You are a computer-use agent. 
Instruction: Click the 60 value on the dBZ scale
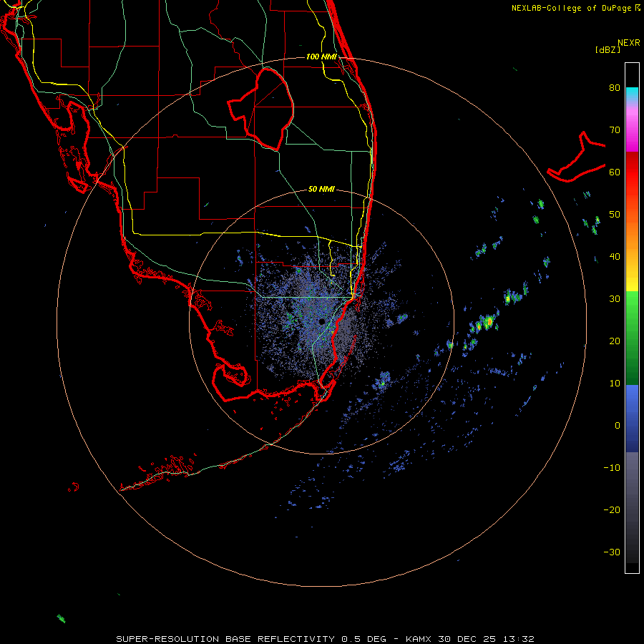615,172
